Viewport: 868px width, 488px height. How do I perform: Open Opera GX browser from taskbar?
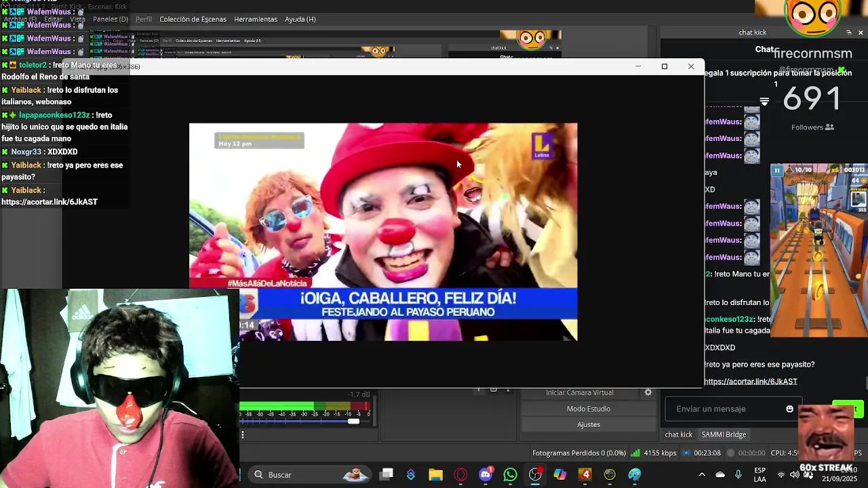(460, 474)
